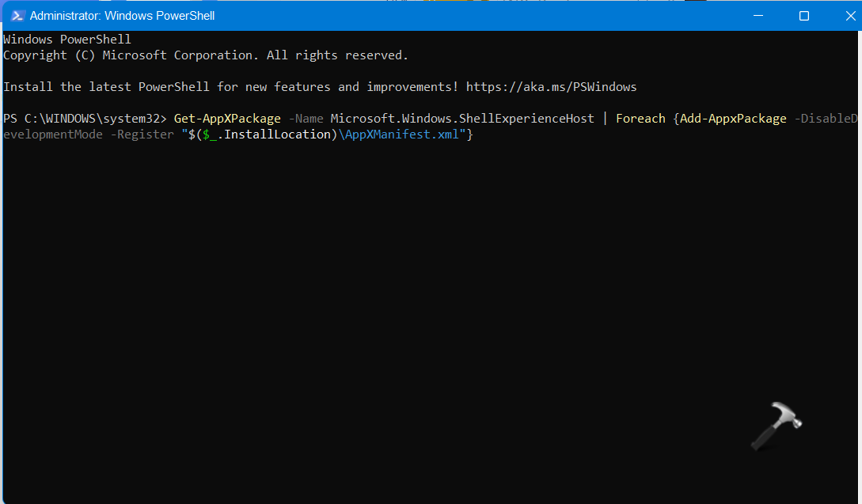Viewport: 862px width, 504px height.
Task: Click the Foreach keyword in the command
Action: coord(640,119)
